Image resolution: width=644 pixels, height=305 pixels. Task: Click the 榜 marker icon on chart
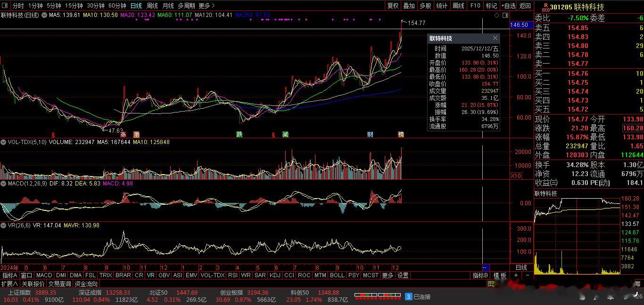pos(401,135)
